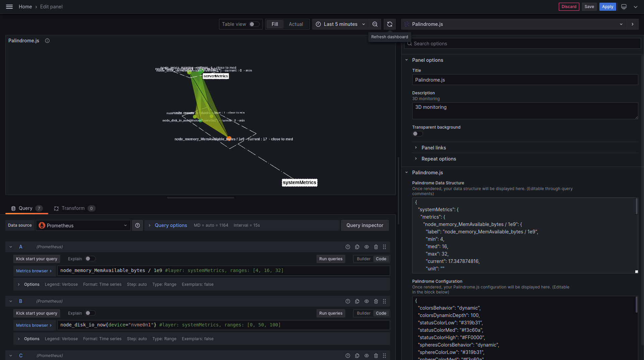Hide query A response with eye icon
Viewport: 644px width, 360px height.
[367, 247]
